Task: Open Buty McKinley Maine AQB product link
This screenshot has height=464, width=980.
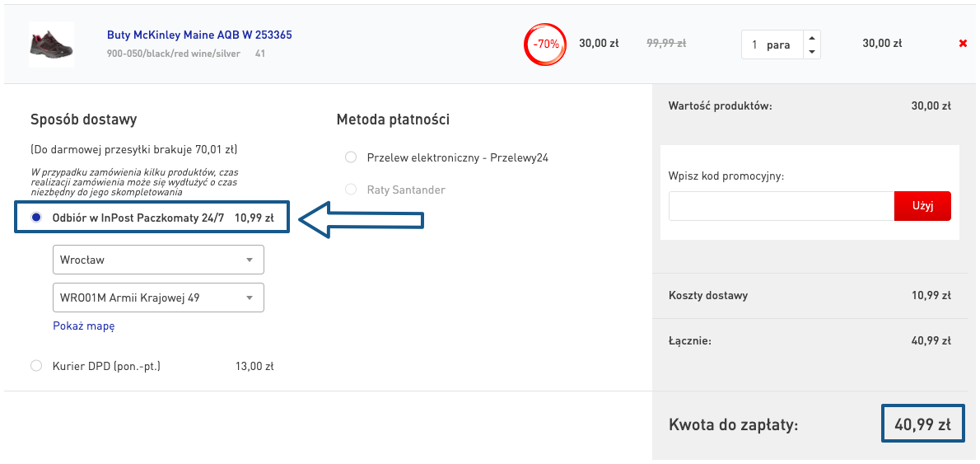Action: click(199, 35)
